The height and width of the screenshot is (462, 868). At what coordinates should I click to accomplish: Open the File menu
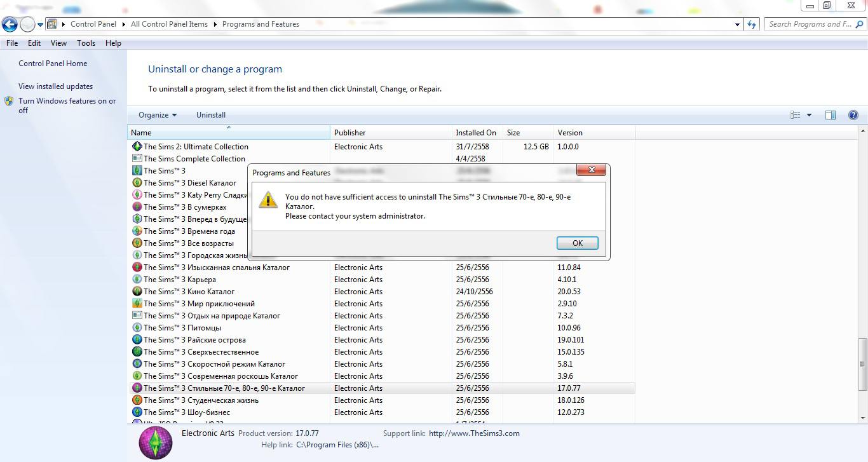(12, 43)
